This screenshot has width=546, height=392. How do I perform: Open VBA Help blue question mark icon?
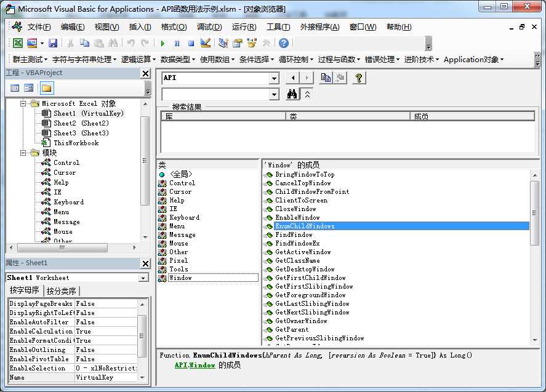tap(284, 43)
